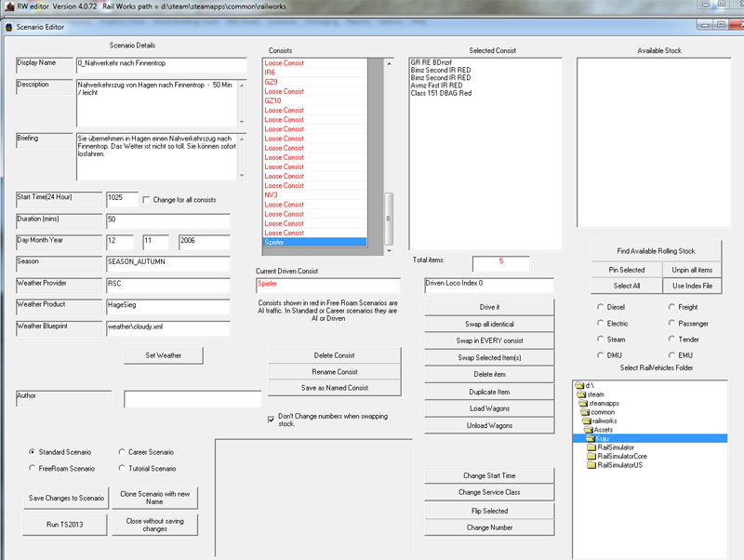The width and height of the screenshot is (744, 560).
Task: Open the RailSimulator folder icon
Action: click(591, 447)
